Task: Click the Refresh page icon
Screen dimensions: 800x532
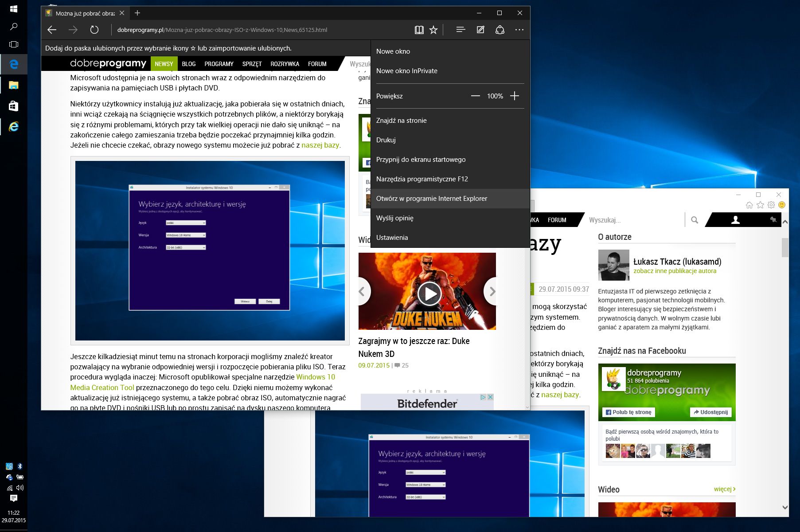Action: point(94,30)
